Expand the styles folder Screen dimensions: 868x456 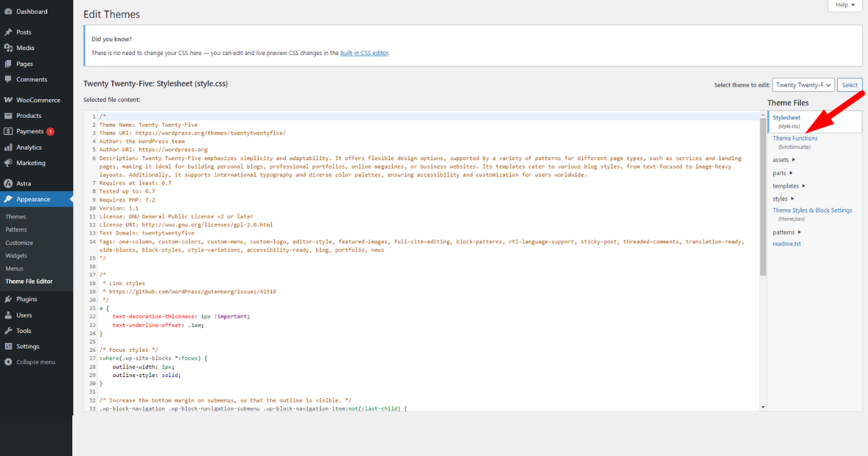(784, 199)
